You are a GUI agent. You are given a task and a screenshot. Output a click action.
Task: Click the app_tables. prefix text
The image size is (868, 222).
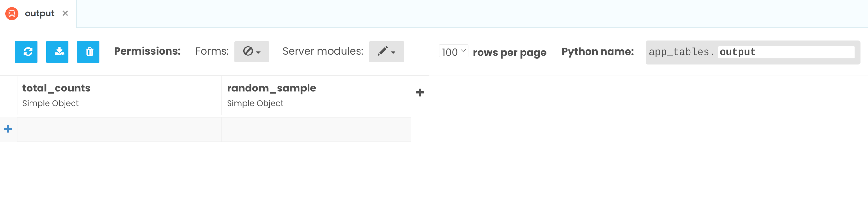tap(681, 52)
